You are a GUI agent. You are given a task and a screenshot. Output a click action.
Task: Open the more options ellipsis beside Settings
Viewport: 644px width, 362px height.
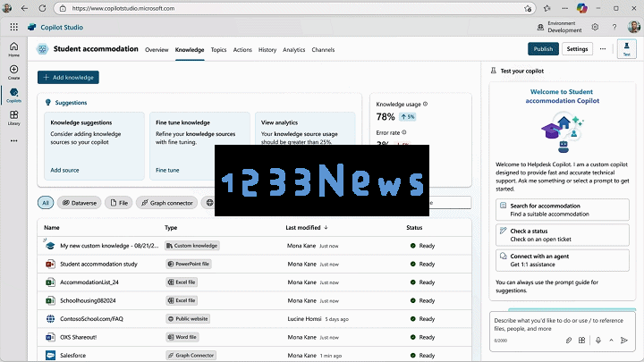(603, 49)
